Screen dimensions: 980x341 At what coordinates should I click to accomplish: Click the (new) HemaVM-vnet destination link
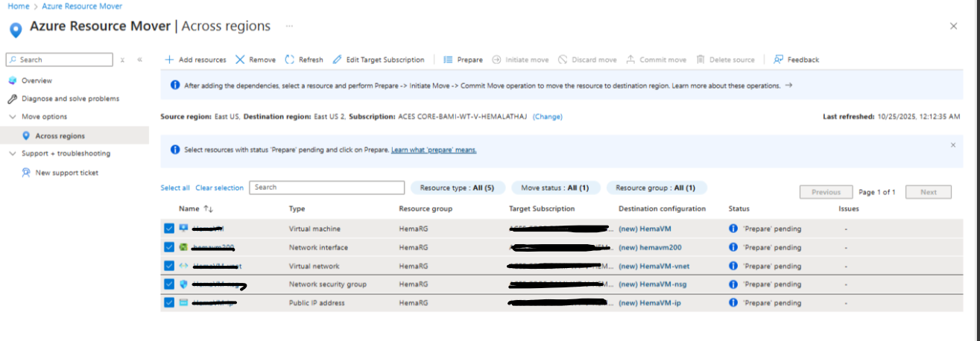click(653, 266)
